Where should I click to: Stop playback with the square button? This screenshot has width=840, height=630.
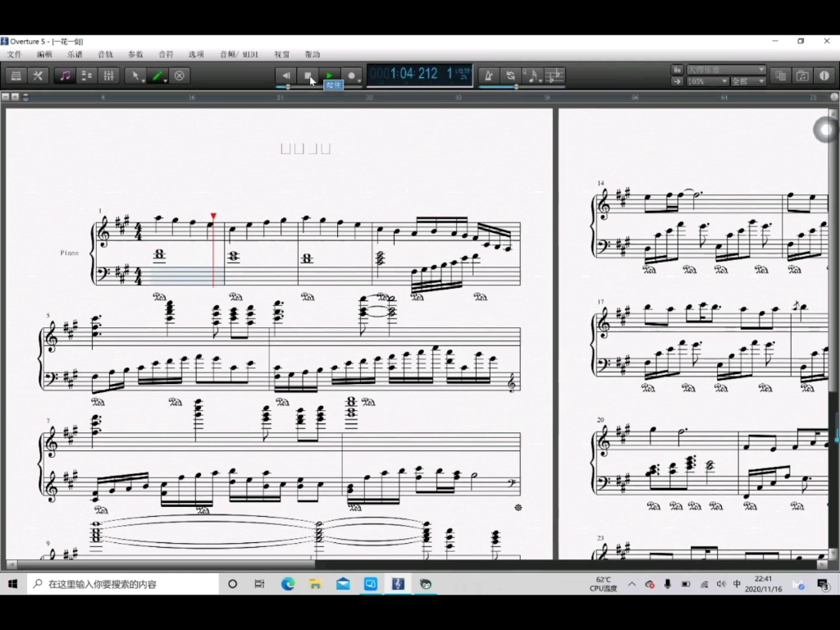click(x=308, y=75)
